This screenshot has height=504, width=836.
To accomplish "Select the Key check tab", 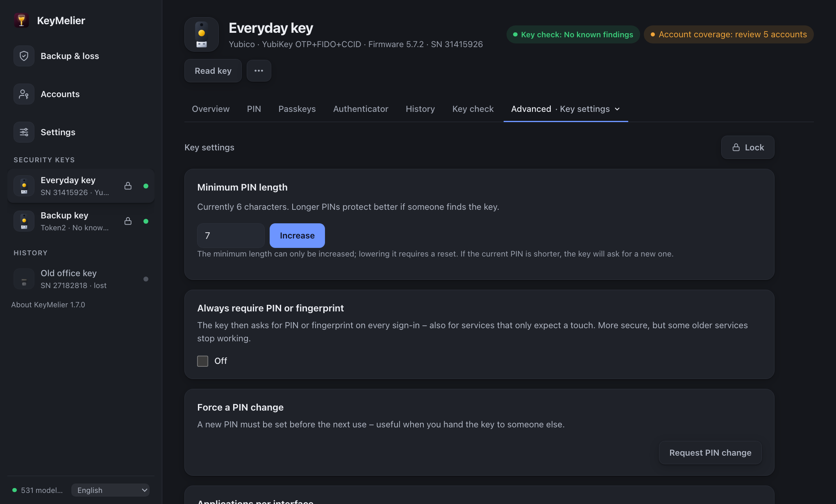I will coord(473,109).
